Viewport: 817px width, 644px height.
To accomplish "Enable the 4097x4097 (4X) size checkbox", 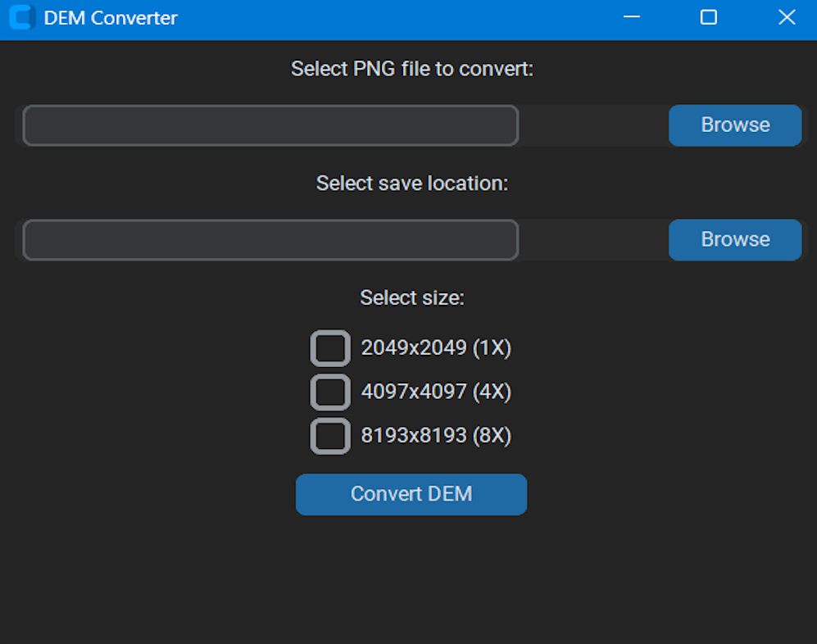I will pos(330,392).
